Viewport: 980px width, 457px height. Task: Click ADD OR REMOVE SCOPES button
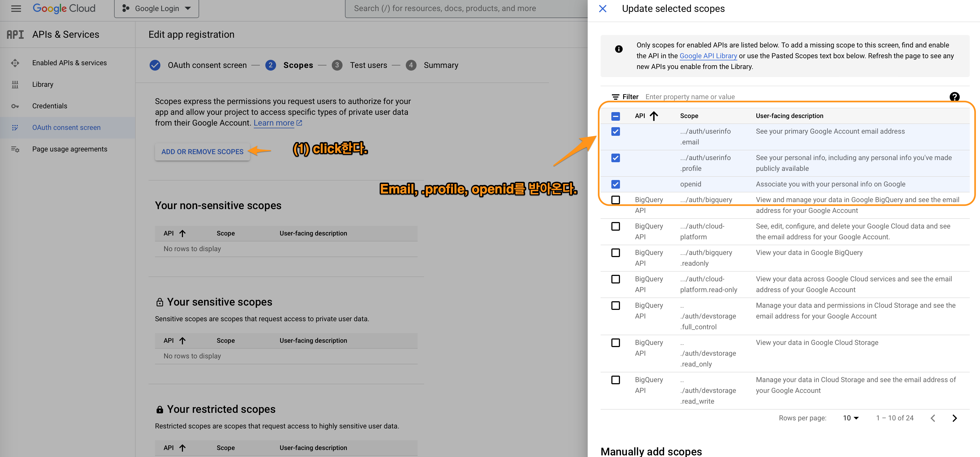pos(202,152)
